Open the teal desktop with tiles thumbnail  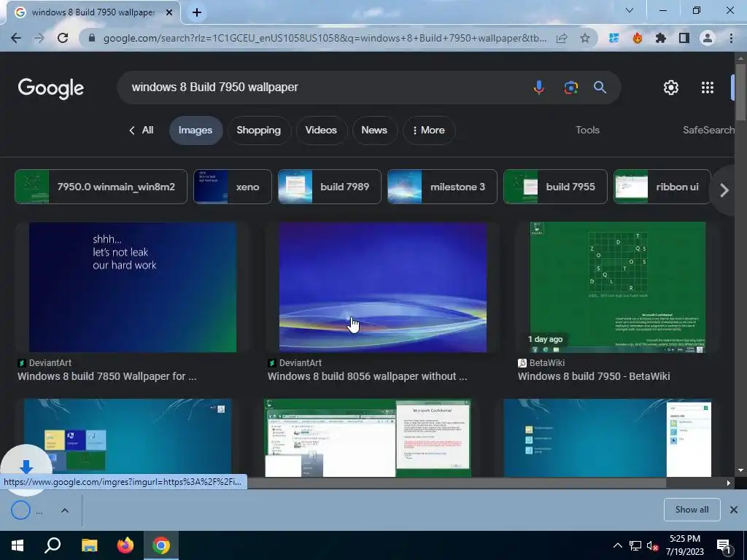coord(128,437)
